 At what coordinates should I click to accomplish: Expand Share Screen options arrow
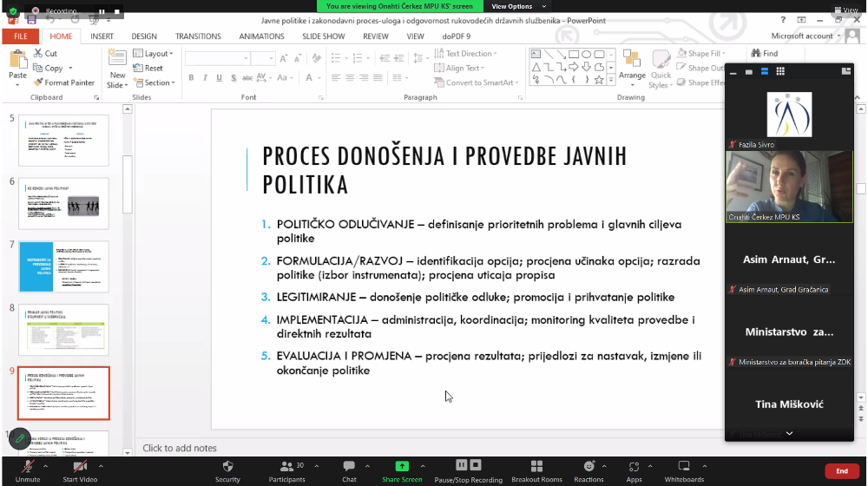(x=423, y=466)
